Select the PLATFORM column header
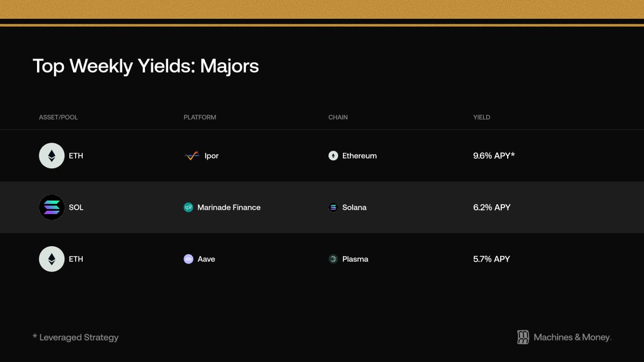 coord(200,117)
